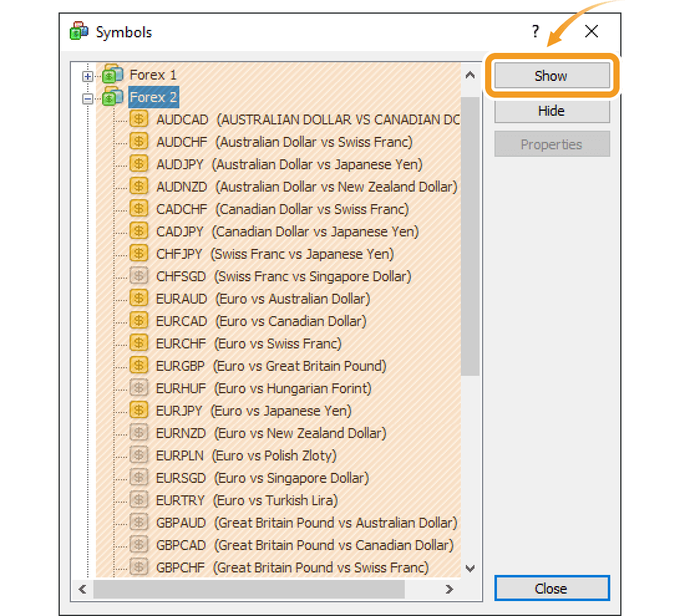
Task: Click the EURGBP gold dollar symbol icon
Action: point(139,365)
